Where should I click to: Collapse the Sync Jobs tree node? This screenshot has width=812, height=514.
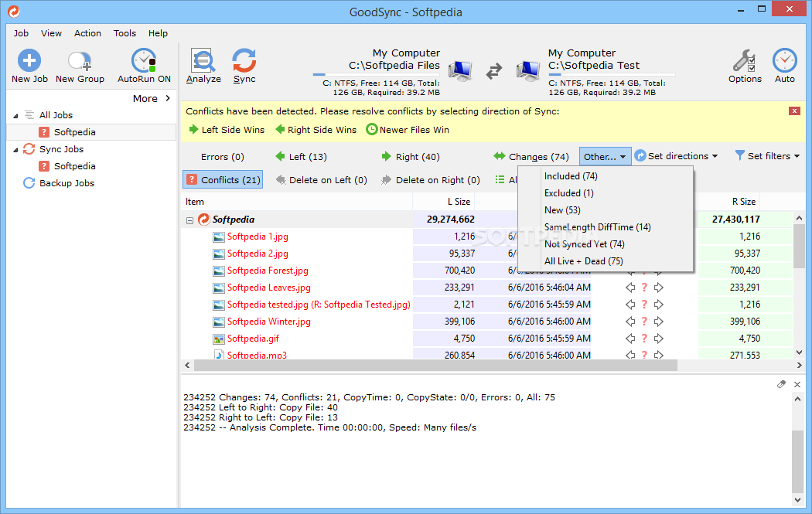coord(15,150)
